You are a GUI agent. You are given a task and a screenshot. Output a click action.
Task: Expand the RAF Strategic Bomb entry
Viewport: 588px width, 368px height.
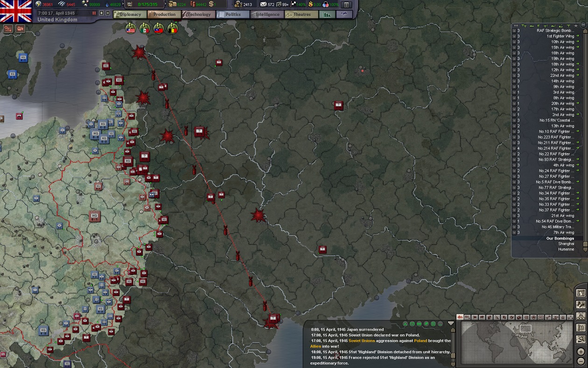514,31
